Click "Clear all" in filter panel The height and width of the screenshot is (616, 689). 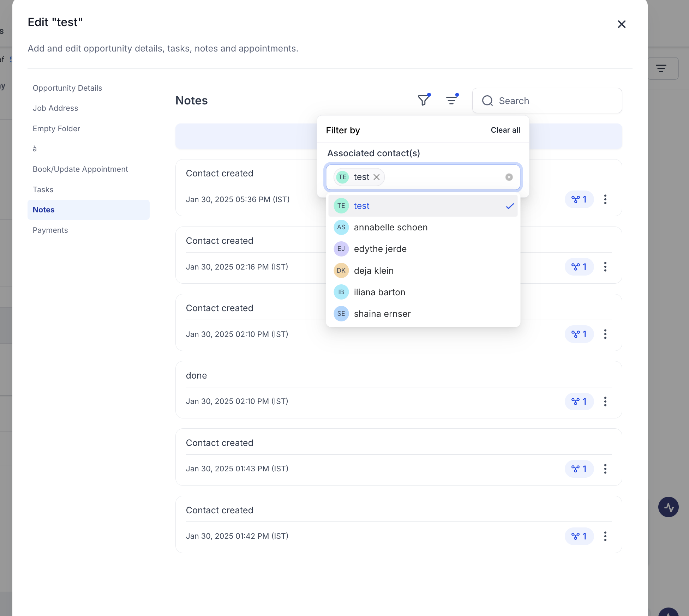pos(505,130)
